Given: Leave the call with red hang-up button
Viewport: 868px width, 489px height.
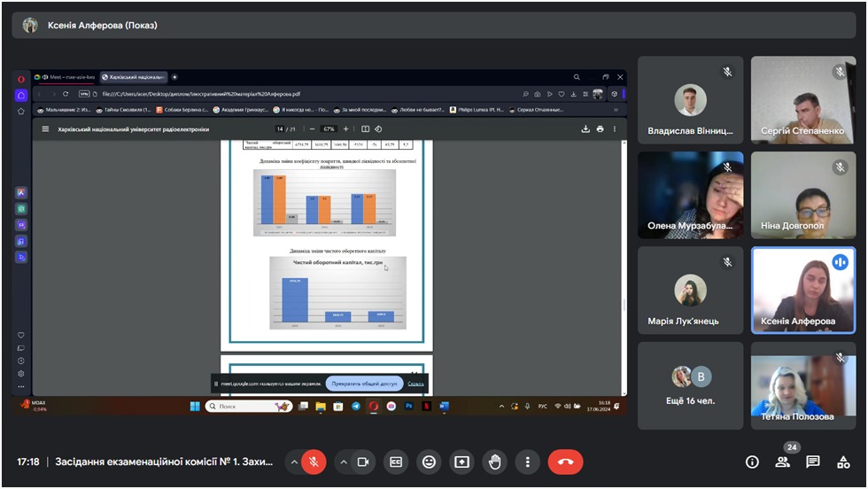Looking at the screenshot, I should click(x=565, y=462).
